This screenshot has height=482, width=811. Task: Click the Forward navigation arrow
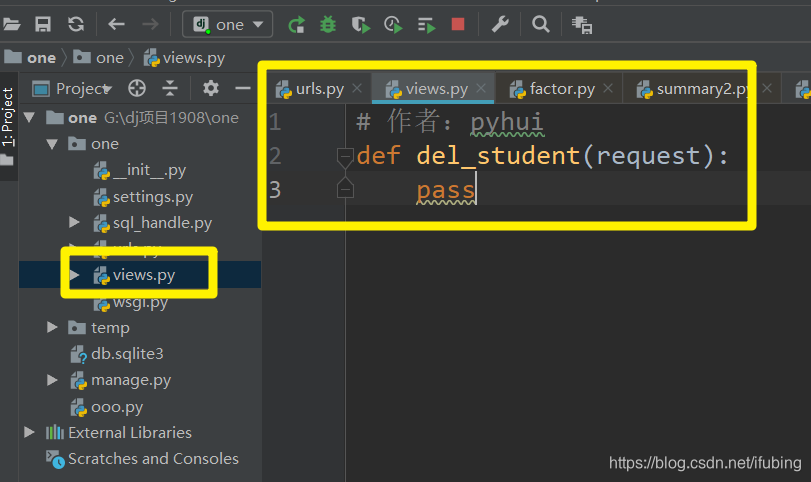coord(151,24)
